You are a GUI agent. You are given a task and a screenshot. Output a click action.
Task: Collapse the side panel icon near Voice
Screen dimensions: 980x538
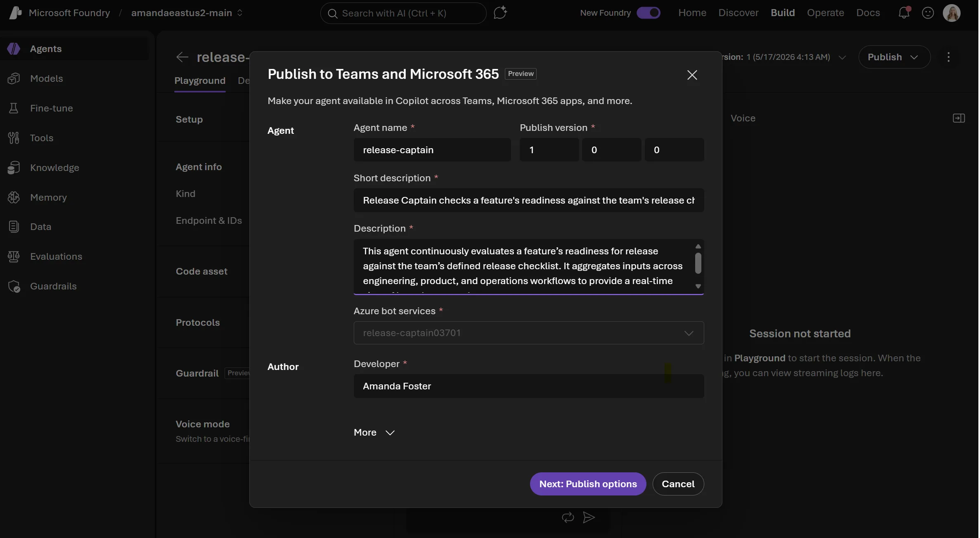(x=959, y=118)
